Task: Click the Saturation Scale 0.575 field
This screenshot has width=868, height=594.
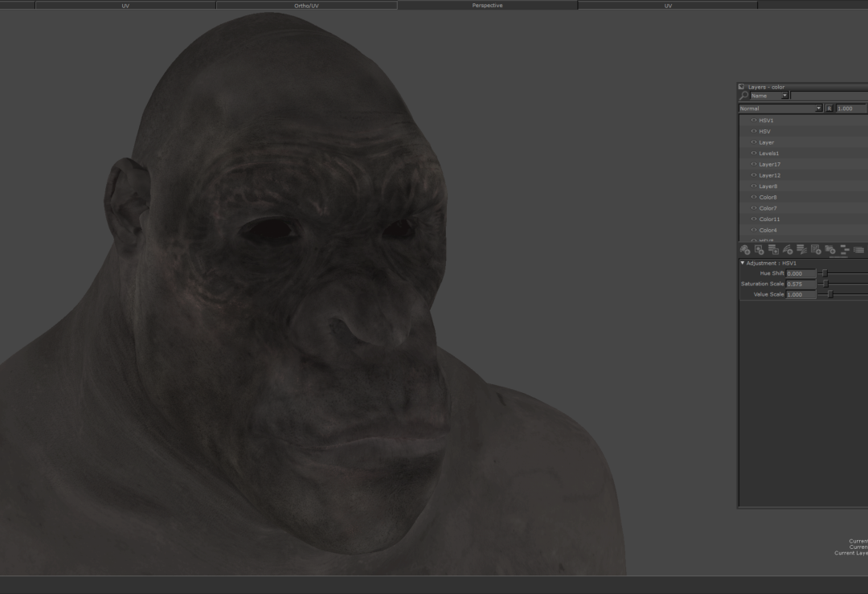Action: tap(801, 284)
